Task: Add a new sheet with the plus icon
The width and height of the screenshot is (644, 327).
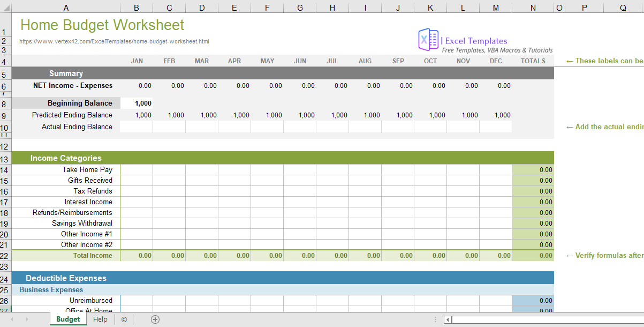Action: [155, 319]
